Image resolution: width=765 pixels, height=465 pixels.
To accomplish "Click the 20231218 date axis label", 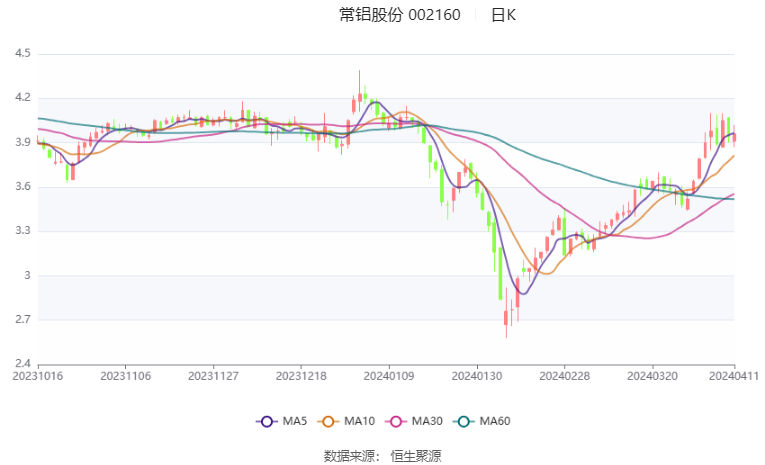I will click(x=301, y=376).
